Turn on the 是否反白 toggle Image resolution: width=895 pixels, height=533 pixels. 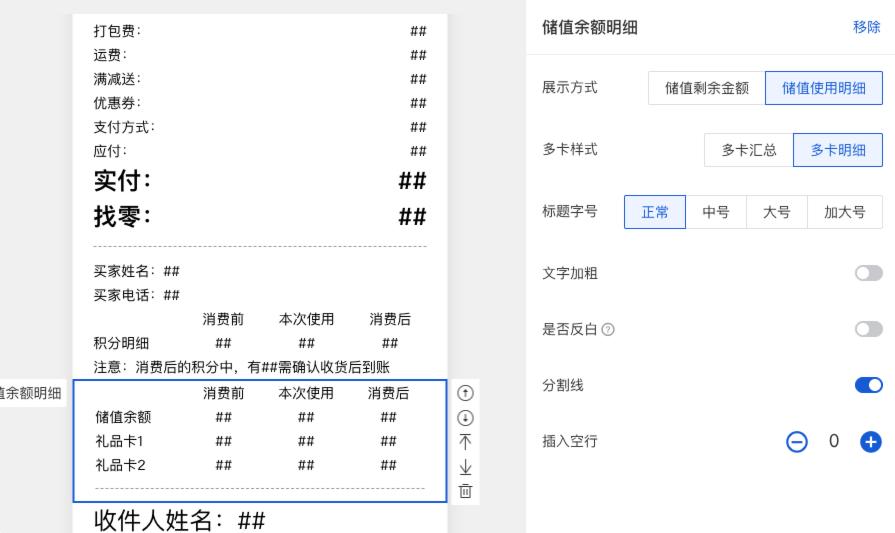coord(868,329)
